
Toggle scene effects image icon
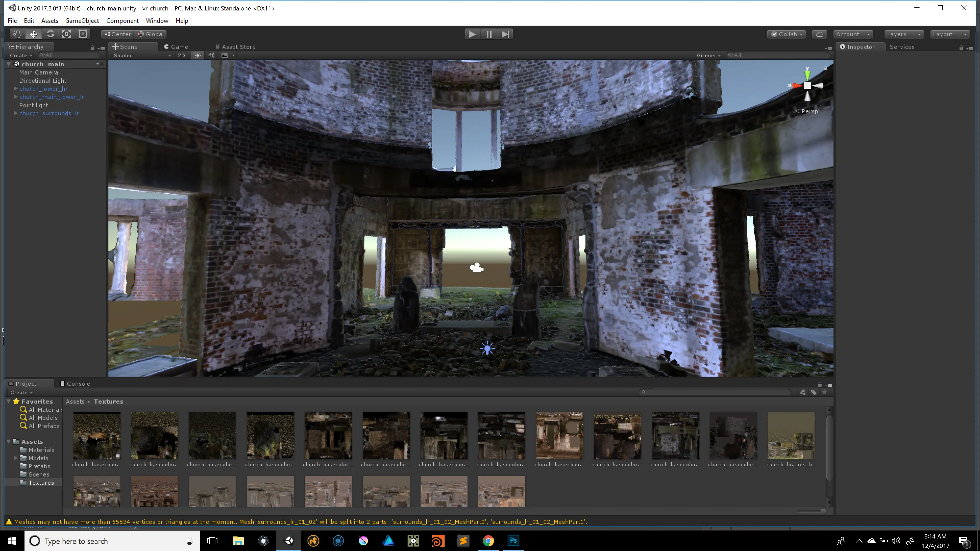225,55
